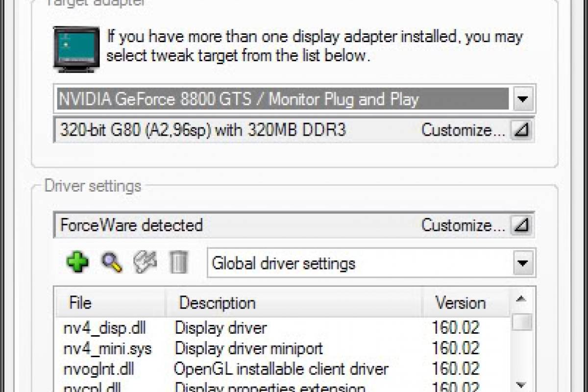Image resolution: width=588 pixels, height=392 pixels.
Task: Select the nv4_disp.dll file entry
Action: tap(105, 327)
